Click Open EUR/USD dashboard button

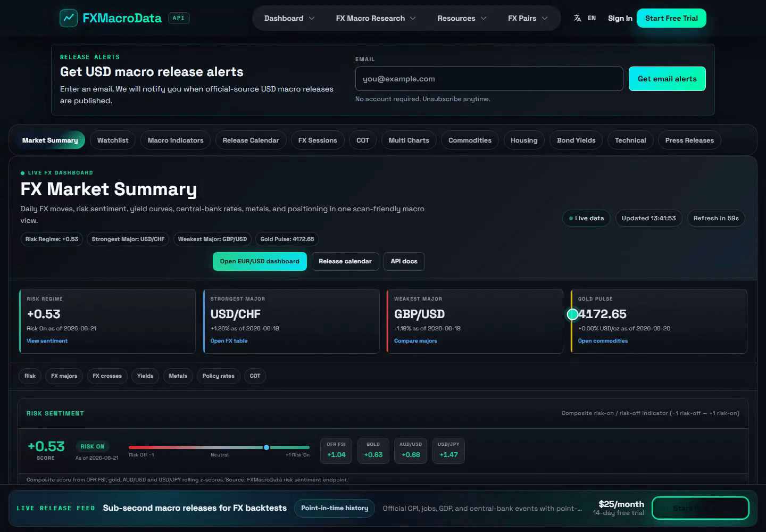pos(260,261)
